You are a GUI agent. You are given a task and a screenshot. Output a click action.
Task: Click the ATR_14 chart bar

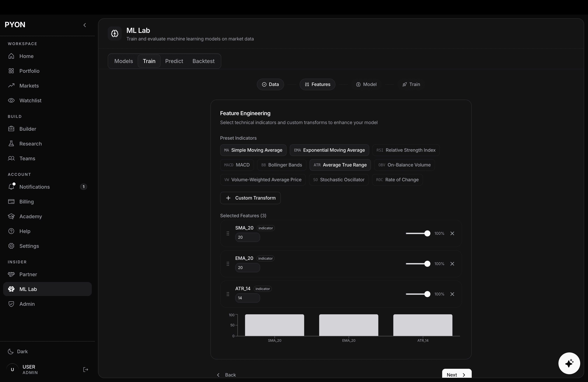[x=423, y=325]
